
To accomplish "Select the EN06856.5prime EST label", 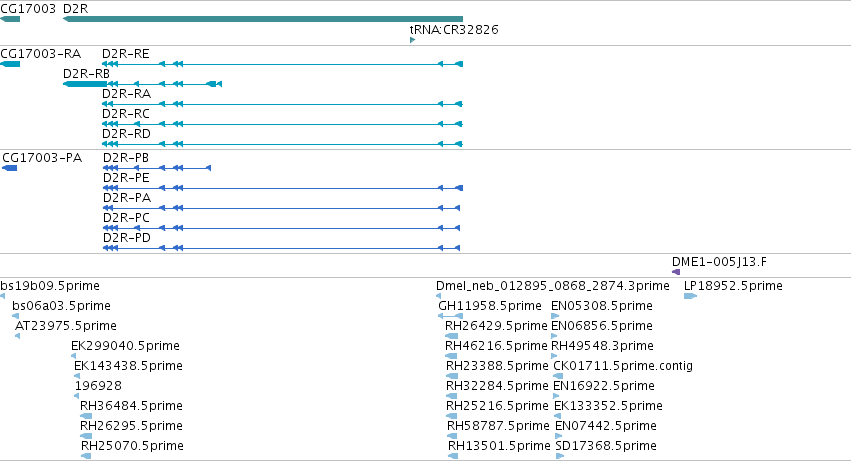I will point(602,326).
